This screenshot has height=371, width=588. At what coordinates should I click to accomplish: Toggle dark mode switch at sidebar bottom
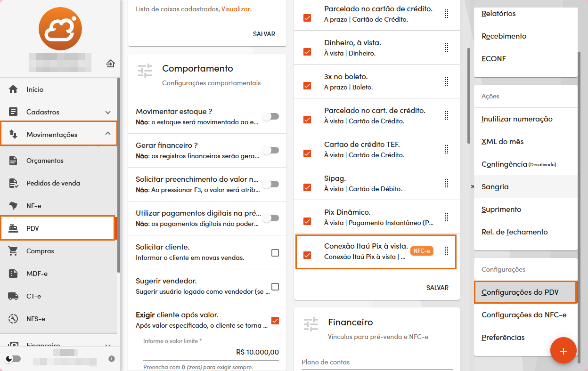(14, 359)
